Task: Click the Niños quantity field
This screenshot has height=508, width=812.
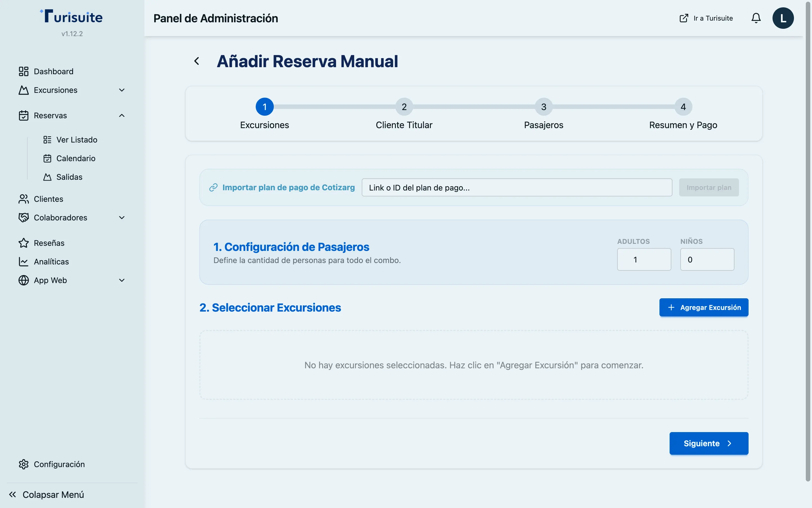Action: pos(707,259)
